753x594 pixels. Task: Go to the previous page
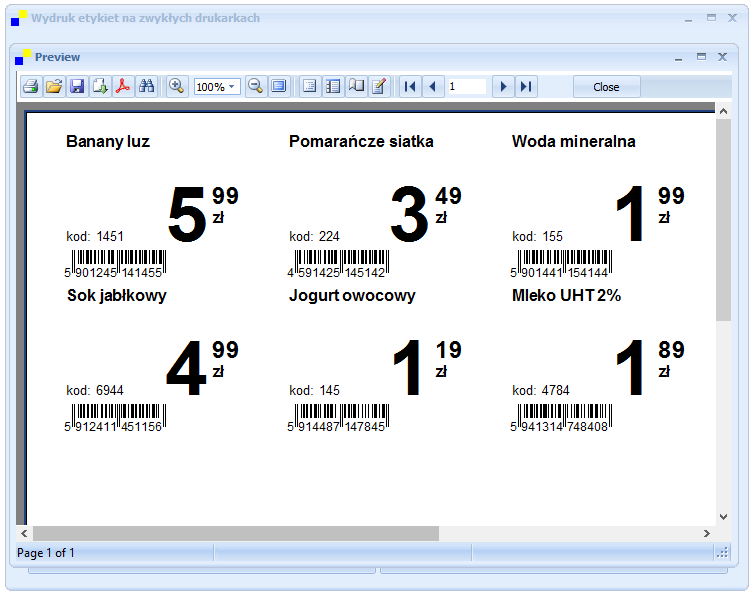tap(433, 87)
